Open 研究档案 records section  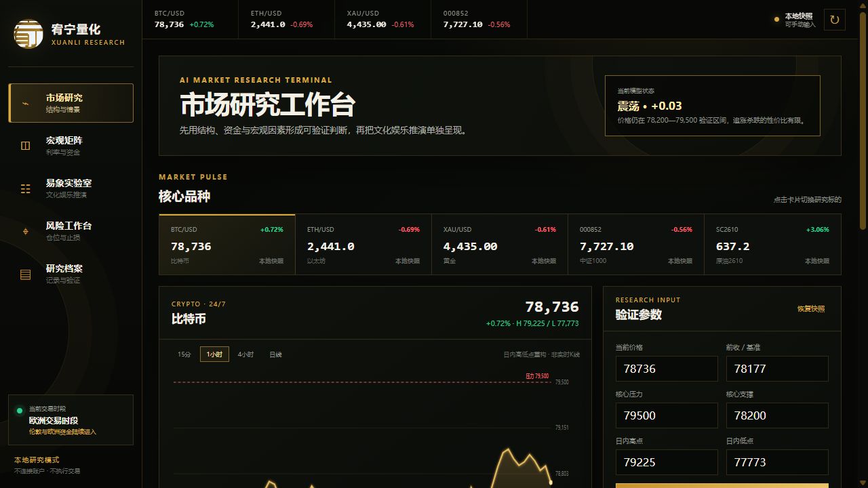click(71, 274)
